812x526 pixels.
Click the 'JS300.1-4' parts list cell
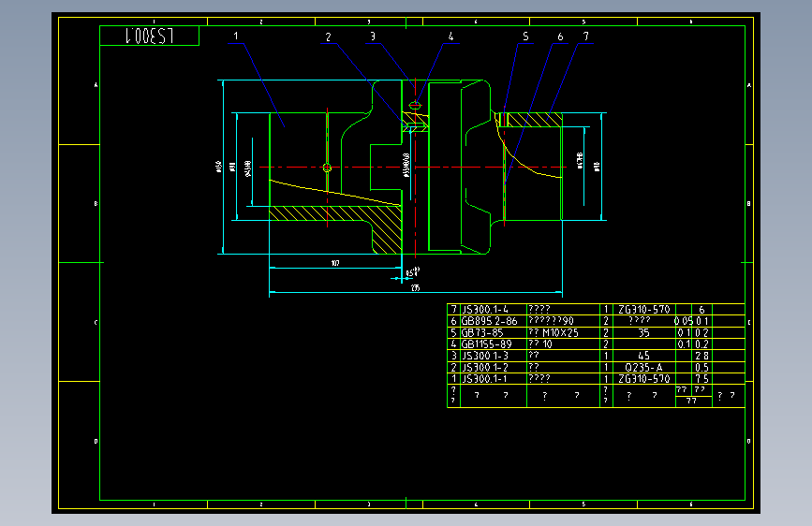493,310
